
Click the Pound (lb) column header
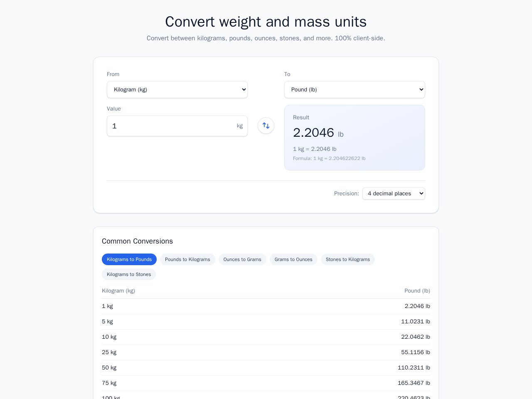[417, 291]
